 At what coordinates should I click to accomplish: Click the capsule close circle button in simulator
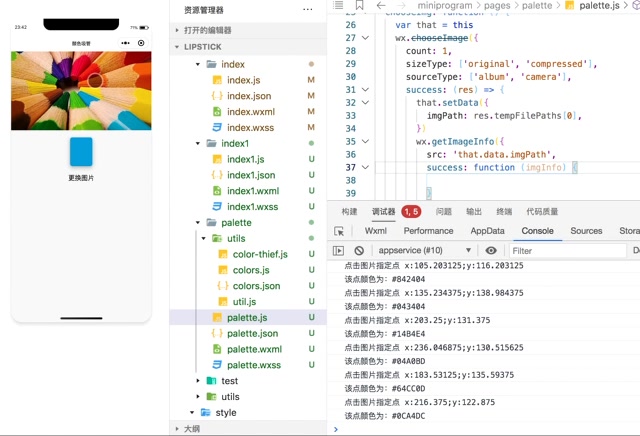pos(141,44)
